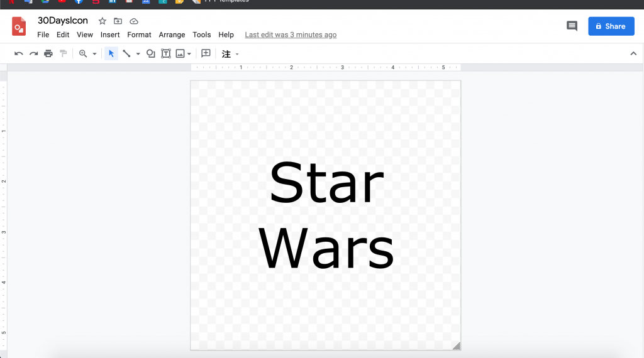
Task: Click the 30DaysIcon title field
Action: [63, 21]
